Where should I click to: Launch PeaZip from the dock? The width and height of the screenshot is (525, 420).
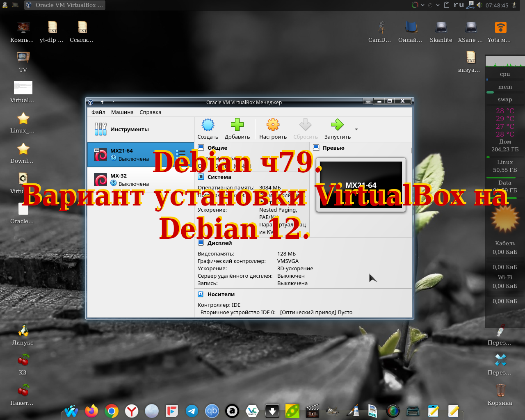[292, 411]
